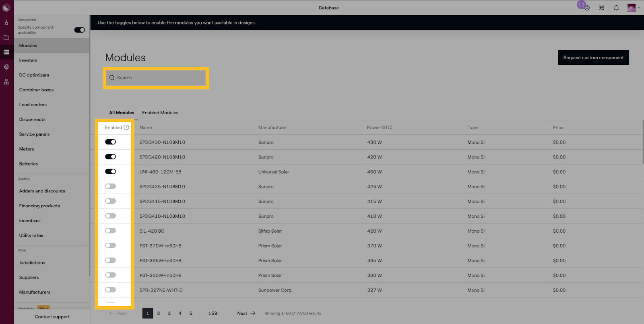Enable the SPDG425-N108M10 module
The width and height of the screenshot is (644, 324).
click(111, 186)
